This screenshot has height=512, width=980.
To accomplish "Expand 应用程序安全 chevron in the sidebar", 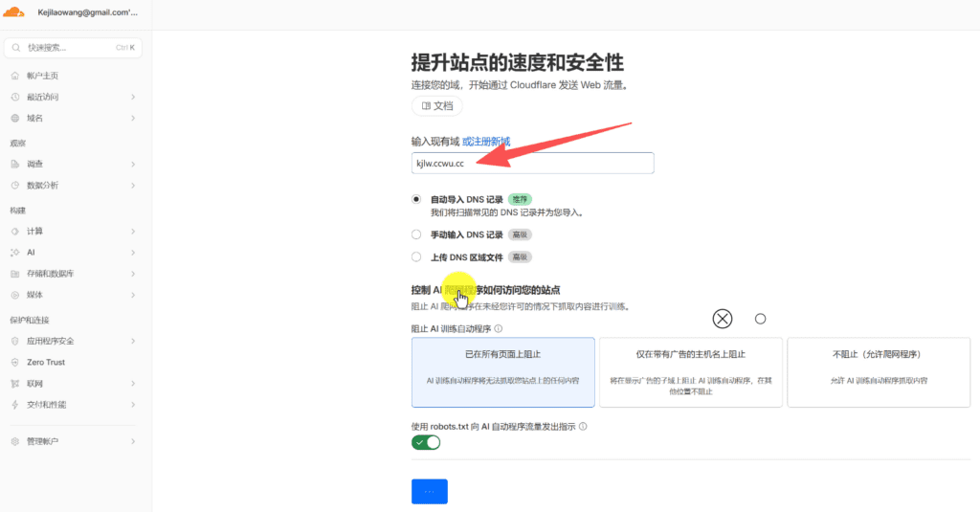I will point(133,342).
